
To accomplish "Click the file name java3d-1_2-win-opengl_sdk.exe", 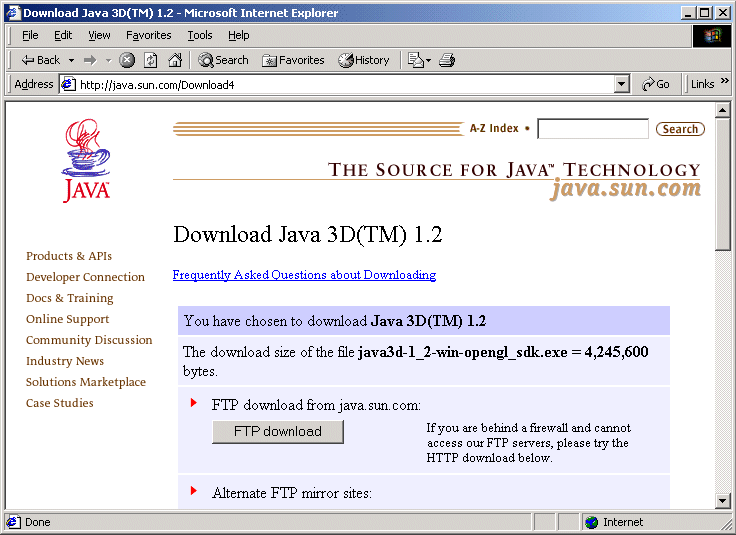I will pyautogui.click(x=463, y=352).
